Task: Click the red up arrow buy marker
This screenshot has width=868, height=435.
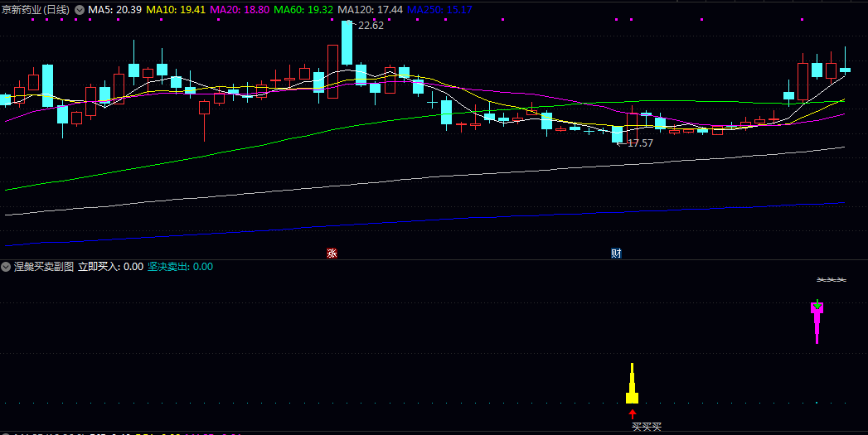Action: point(633,414)
